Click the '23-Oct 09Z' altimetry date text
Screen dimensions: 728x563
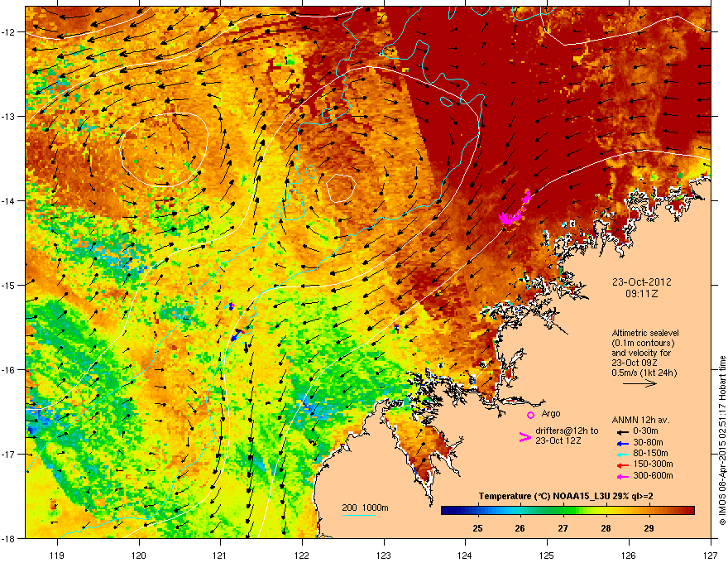coord(635,363)
